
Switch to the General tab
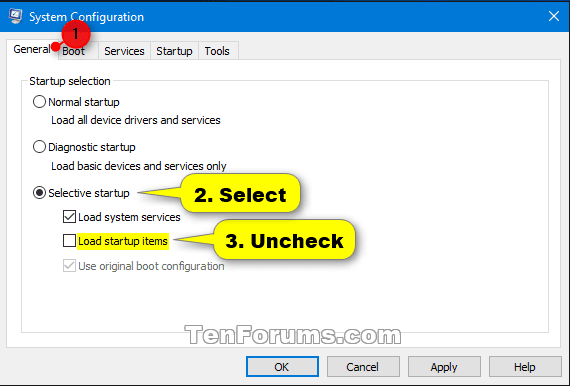click(x=32, y=49)
